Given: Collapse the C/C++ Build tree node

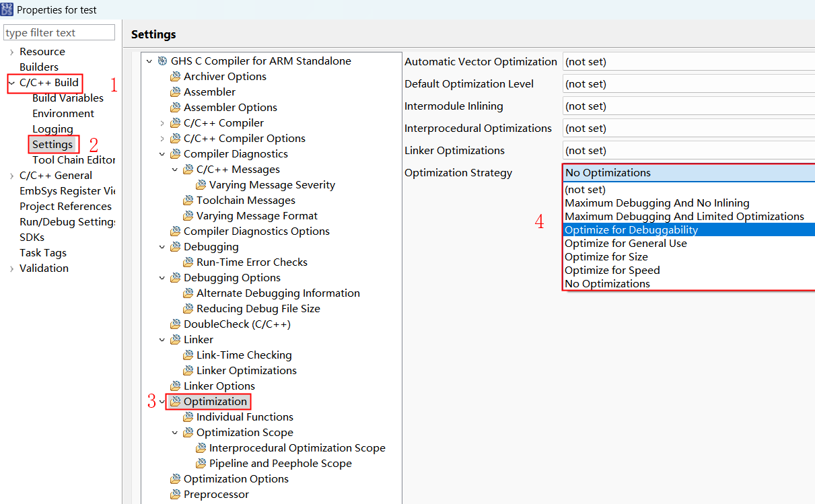Looking at the screenshot, I should [11, 83].
